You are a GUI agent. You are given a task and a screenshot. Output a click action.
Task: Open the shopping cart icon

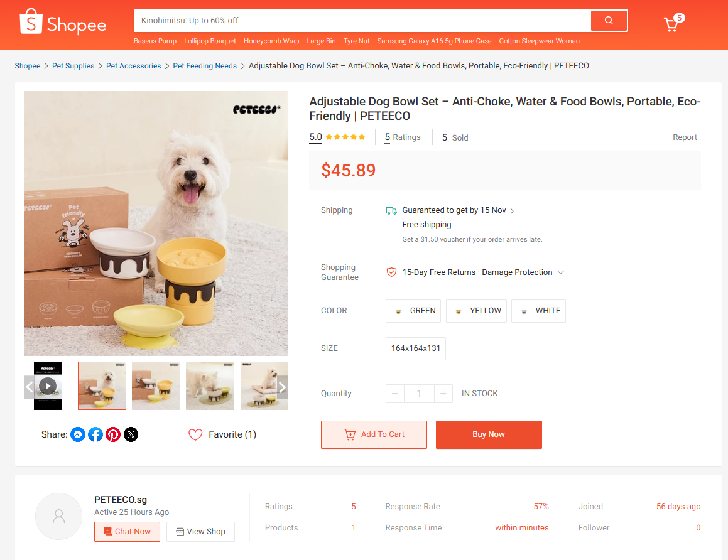pos(672,23)
